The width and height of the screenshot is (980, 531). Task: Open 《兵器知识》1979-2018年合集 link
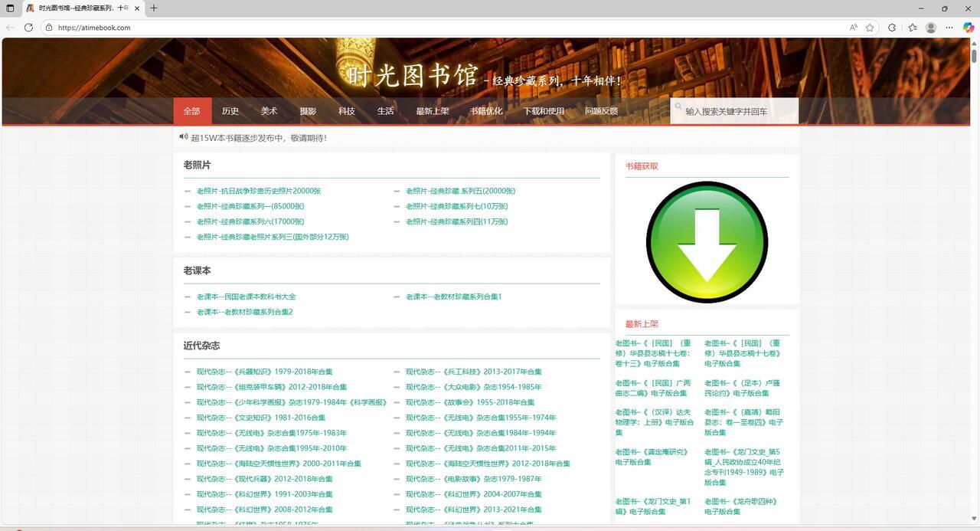pos(265,372)
